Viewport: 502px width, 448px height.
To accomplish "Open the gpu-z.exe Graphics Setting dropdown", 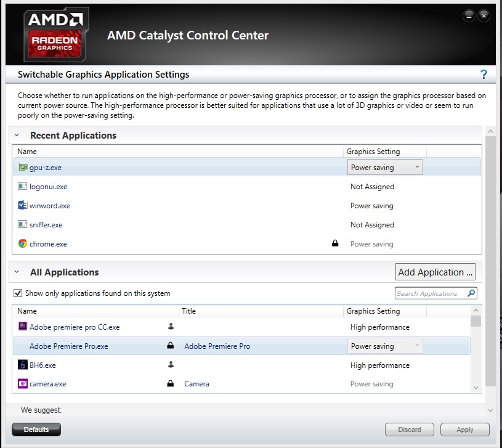I will click(x=385, y=167).
